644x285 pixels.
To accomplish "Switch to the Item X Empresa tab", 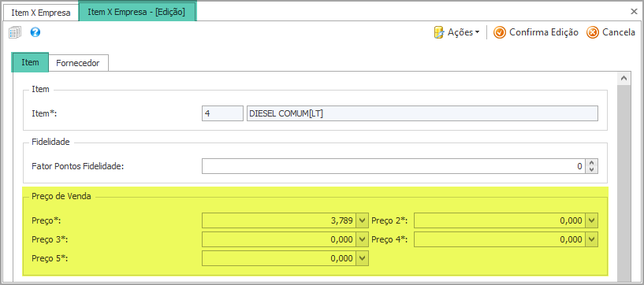I will (41, 13).
